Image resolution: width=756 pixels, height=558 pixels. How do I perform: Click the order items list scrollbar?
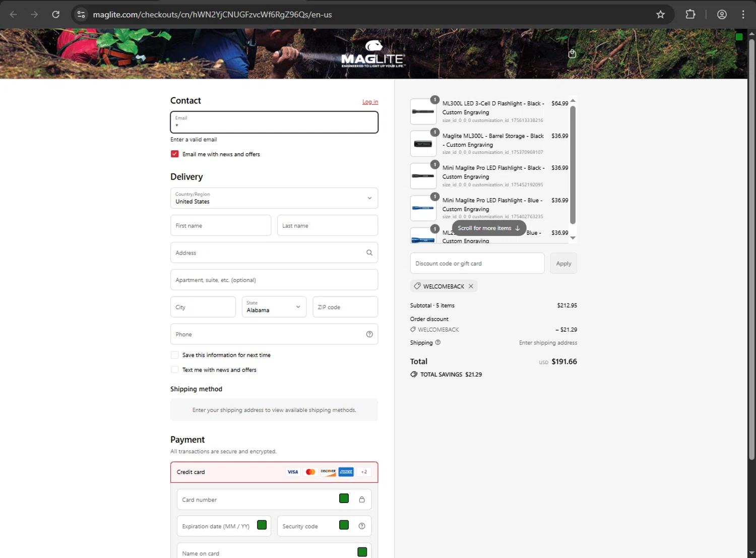573,164
